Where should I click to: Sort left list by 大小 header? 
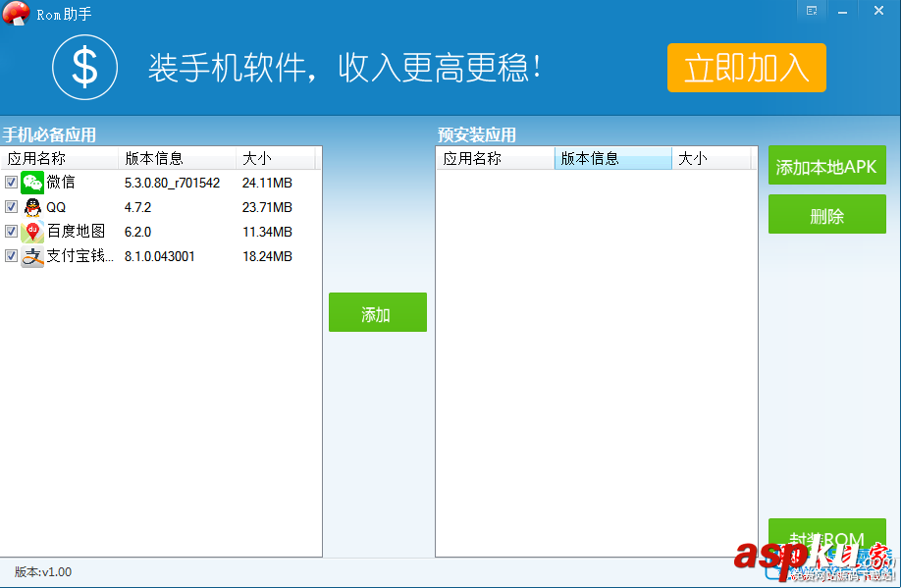click(276, 158)
